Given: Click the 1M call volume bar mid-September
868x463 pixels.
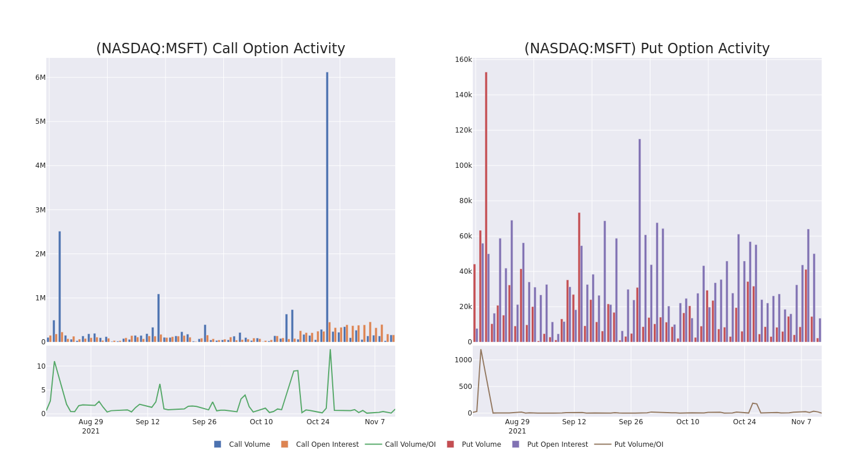Looking at the screenshot, I should click(x=159, y=318).
